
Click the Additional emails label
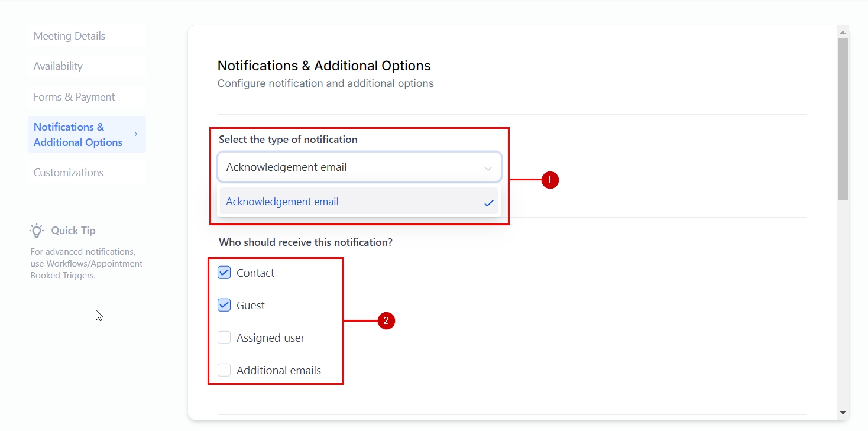[278, 371]
